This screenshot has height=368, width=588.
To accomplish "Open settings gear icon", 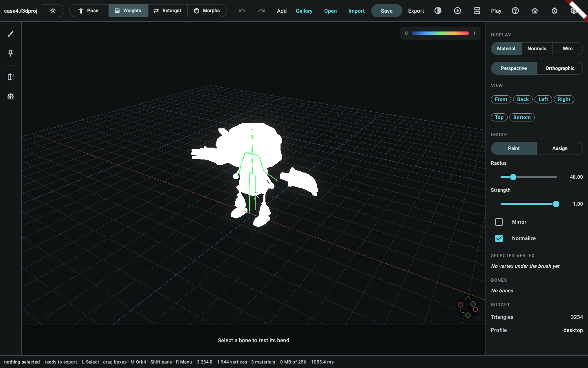I will tap(574, 11).
